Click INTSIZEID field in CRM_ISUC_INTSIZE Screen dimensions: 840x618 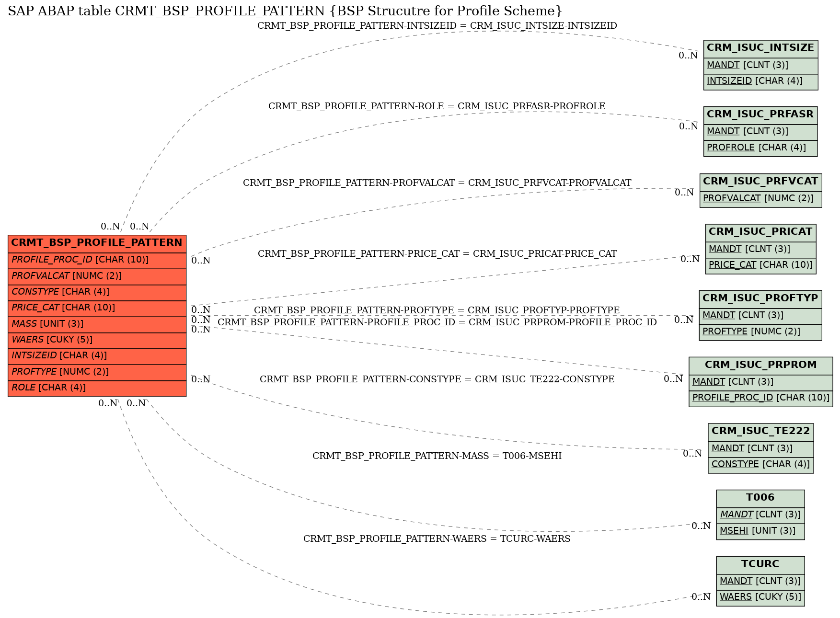point(760,81)
